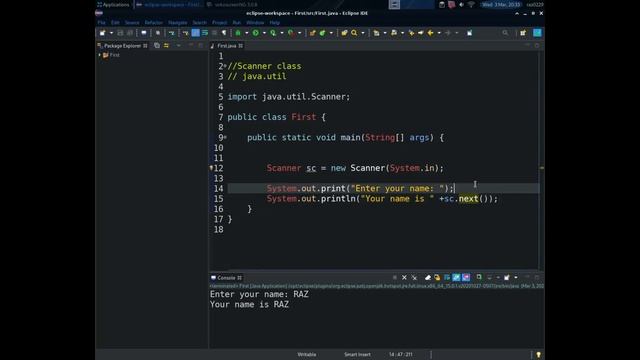
Task: Click the warning marker on line 12
Action: (211, 168)
